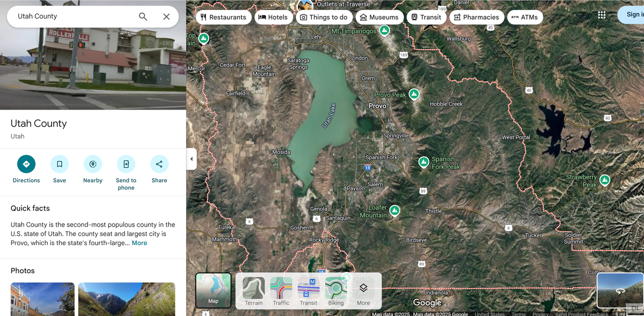Open the Google apps grid
The image size is (644, 316).
click(x=602, y=15)
